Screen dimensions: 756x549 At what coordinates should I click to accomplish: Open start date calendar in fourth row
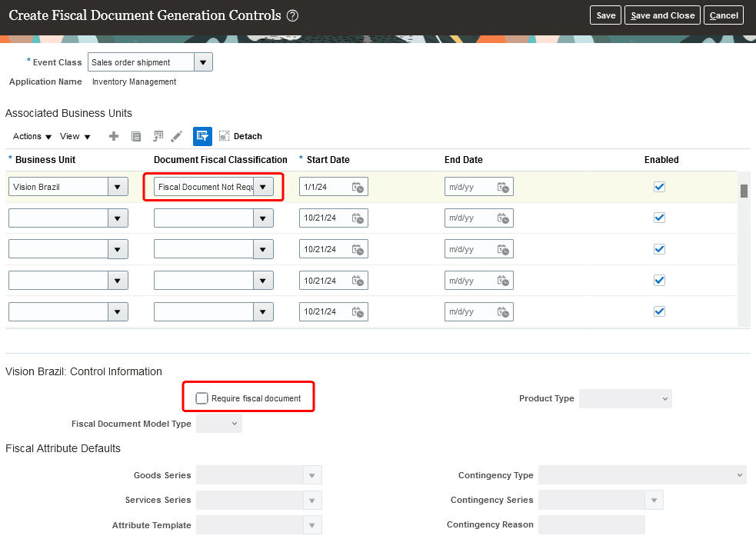coord(358,281)
